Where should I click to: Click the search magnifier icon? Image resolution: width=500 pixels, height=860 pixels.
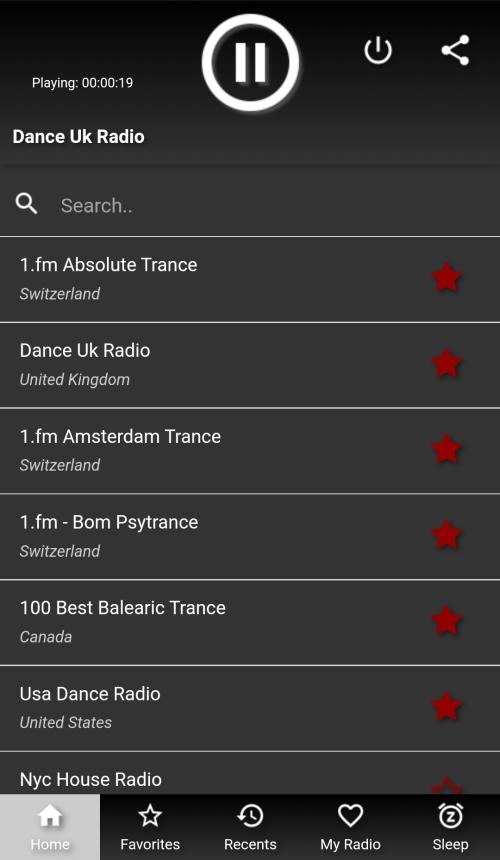[26, 203]
